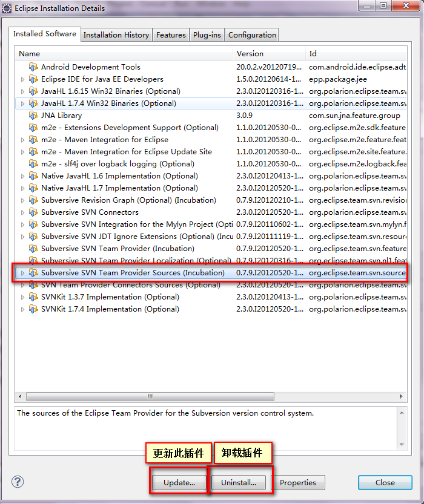This screenshot has width=424, height=504.
Task: Click the horizontal scrollbar thumb
Action: 150,396
